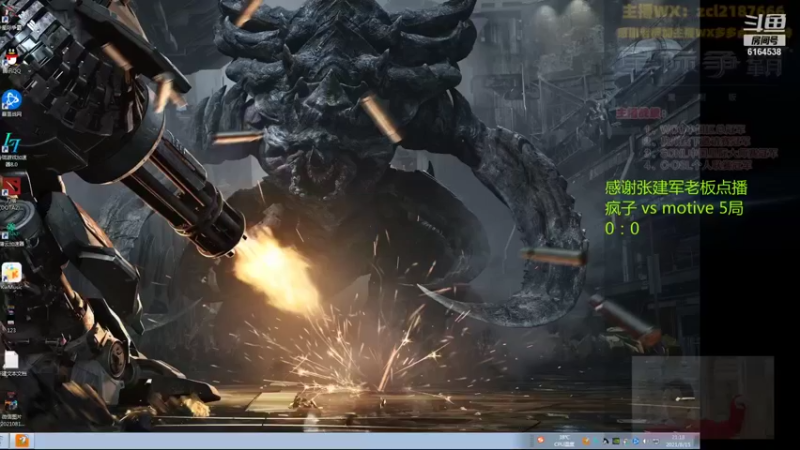Check the CPU temperature tray readout

click(x=564, y=441)
